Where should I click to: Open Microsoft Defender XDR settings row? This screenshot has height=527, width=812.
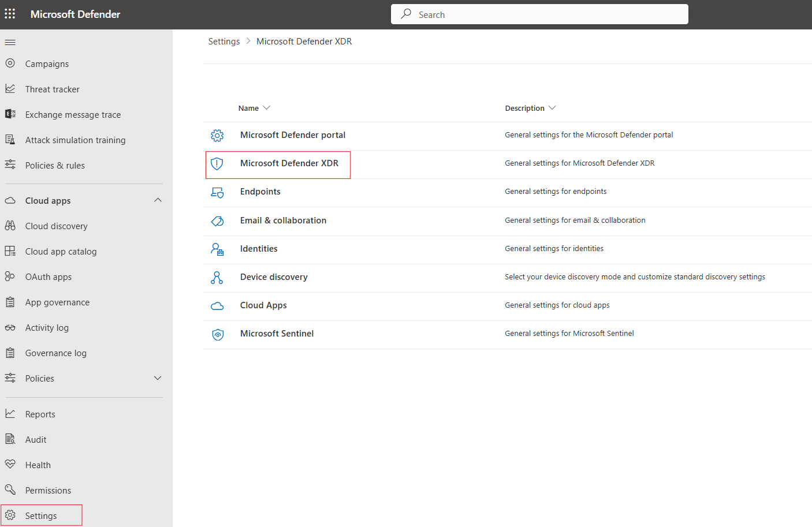[289, 163]
